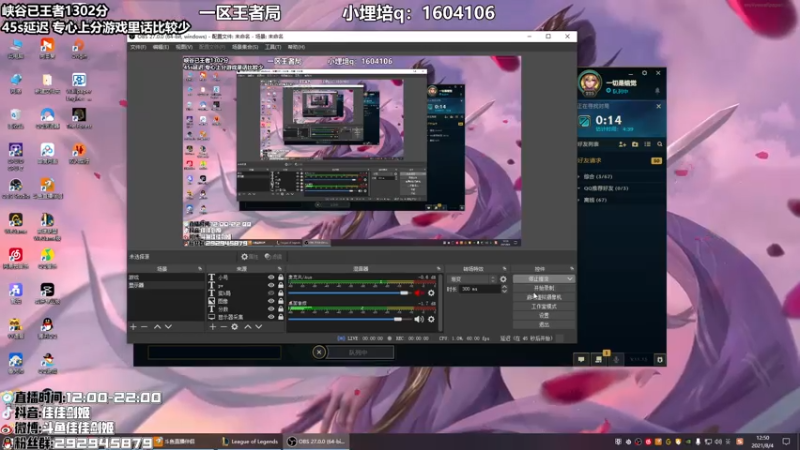Undock the scenes panel via its header icon
This screenshot has width=800, height=450.
pyautogui.click(x=200, y=268)
